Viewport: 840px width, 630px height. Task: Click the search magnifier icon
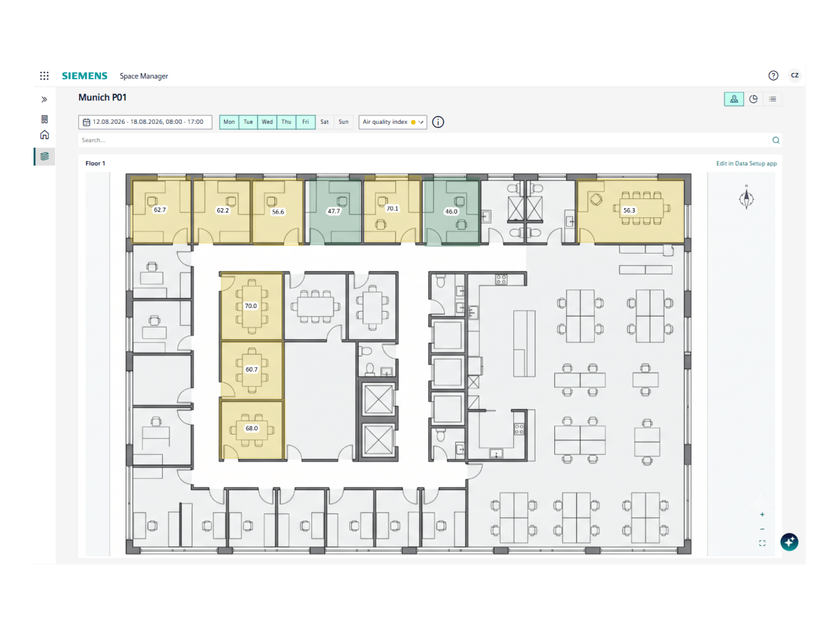click(776, 140)
